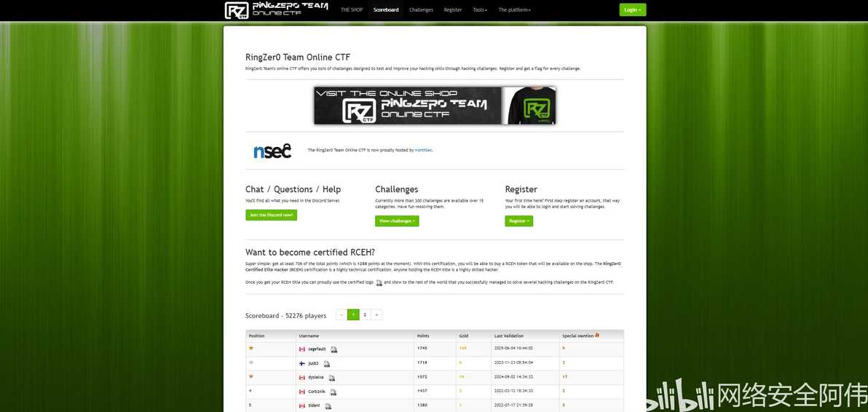The height and width of the screenshot is (412, 868).
Task: Click the RingZer0 CTF logo in navbar
Action: point(276,9)
